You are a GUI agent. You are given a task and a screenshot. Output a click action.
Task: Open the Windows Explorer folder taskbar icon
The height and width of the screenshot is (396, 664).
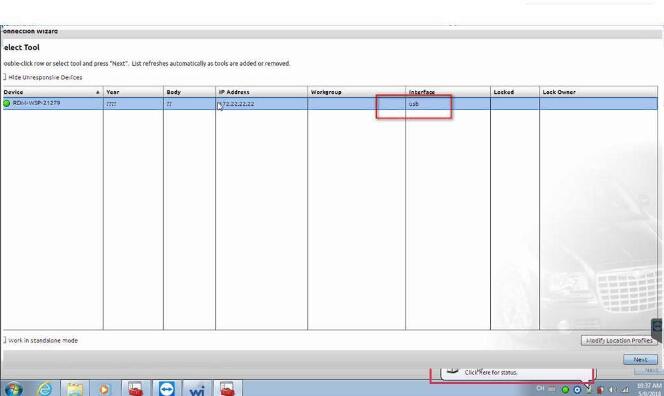tap(75, 389)
